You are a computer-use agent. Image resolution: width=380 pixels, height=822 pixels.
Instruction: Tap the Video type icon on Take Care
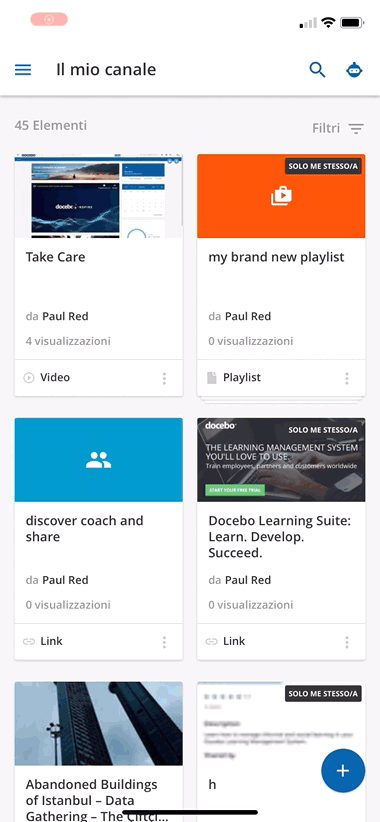coord(29,377)
